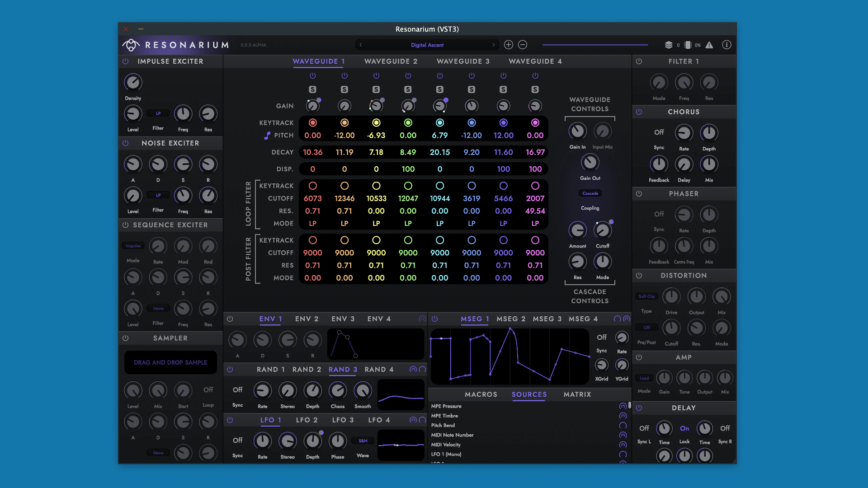Image resolution: width=868 pixels, height=488 pixels.
Task: Toggle power for the second resonator column
Action: (344, 76)
